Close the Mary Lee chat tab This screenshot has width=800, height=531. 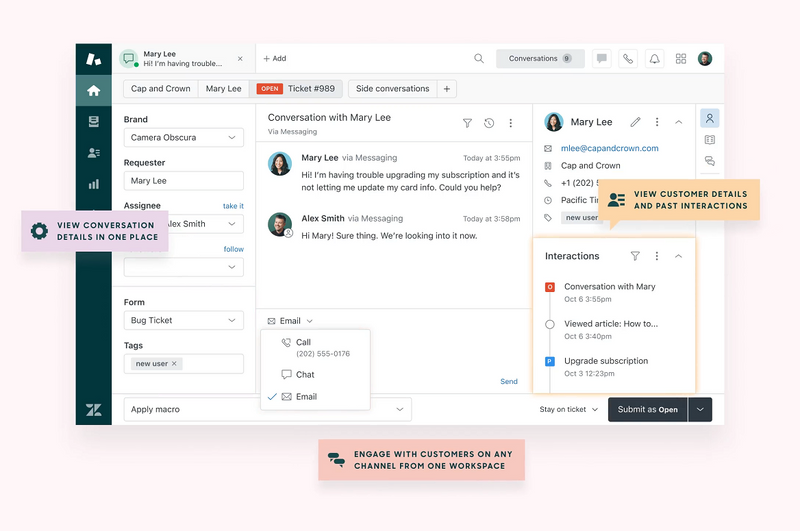[x=240, y=59]
